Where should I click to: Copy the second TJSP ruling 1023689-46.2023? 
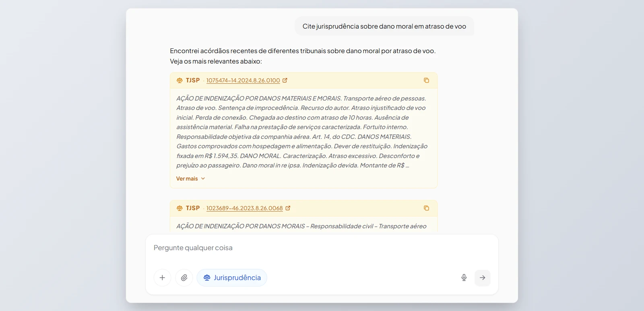426,208
